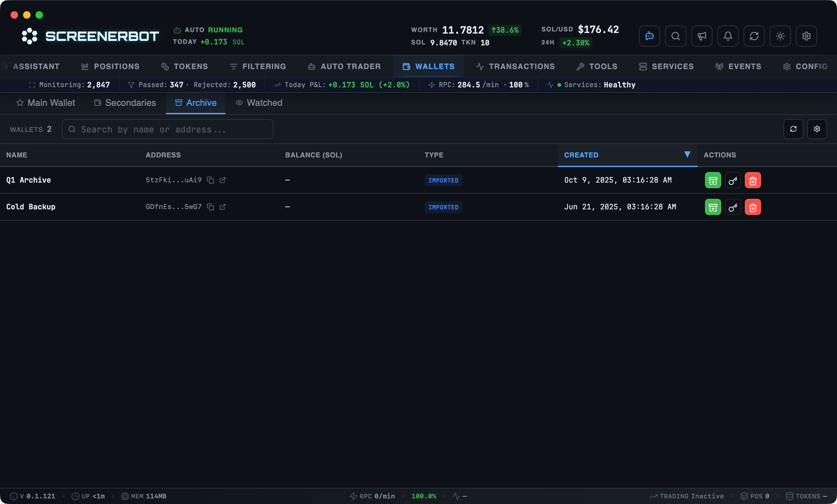Click Today P&L +0.173 SOL stat
Screen dimensions: 837x504
pyautogui.click(x=342, y=85)
